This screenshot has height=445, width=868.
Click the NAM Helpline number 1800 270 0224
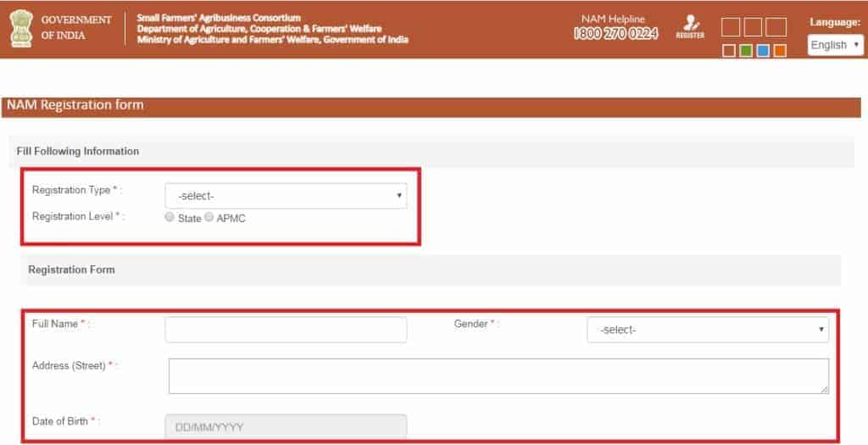[615, 34]
